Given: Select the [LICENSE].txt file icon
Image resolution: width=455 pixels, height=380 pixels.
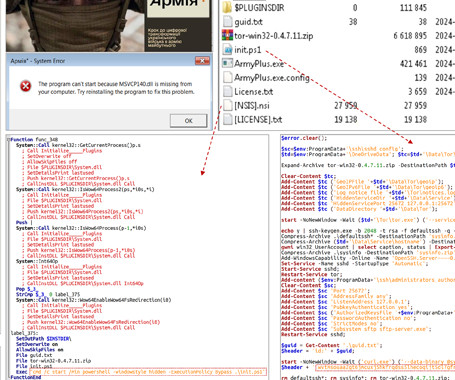Looking at the screenshot, I should tap(227, 119).
